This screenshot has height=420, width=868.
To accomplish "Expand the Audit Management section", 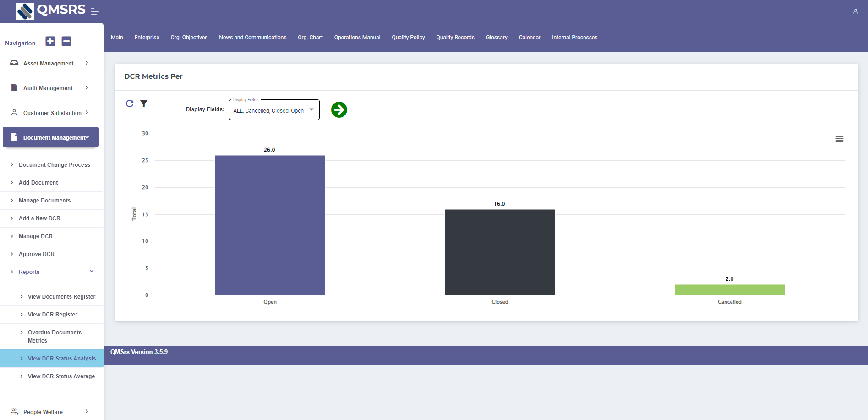I will click(x=48, y=87).
